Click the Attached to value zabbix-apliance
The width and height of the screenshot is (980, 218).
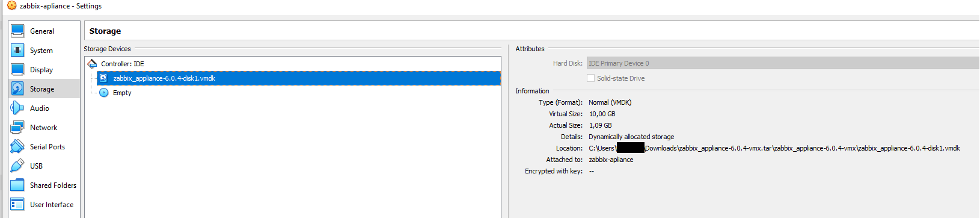611,160
